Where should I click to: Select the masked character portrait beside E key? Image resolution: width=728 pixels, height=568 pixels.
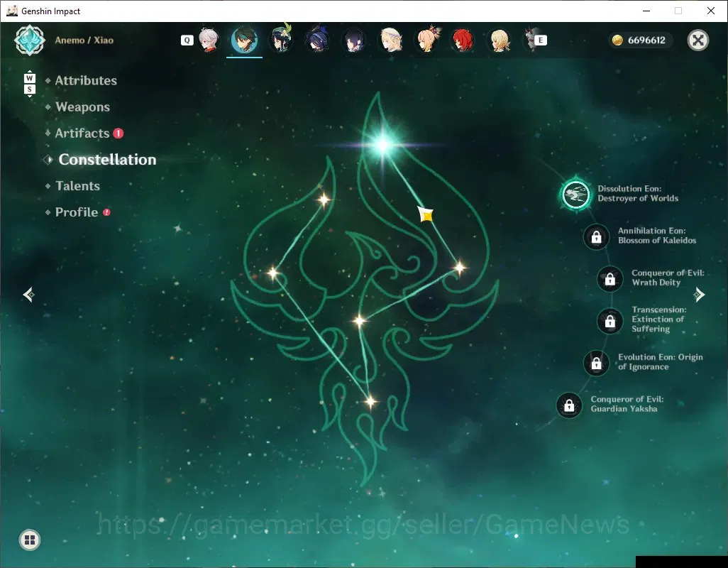click(x=530, y=40)
